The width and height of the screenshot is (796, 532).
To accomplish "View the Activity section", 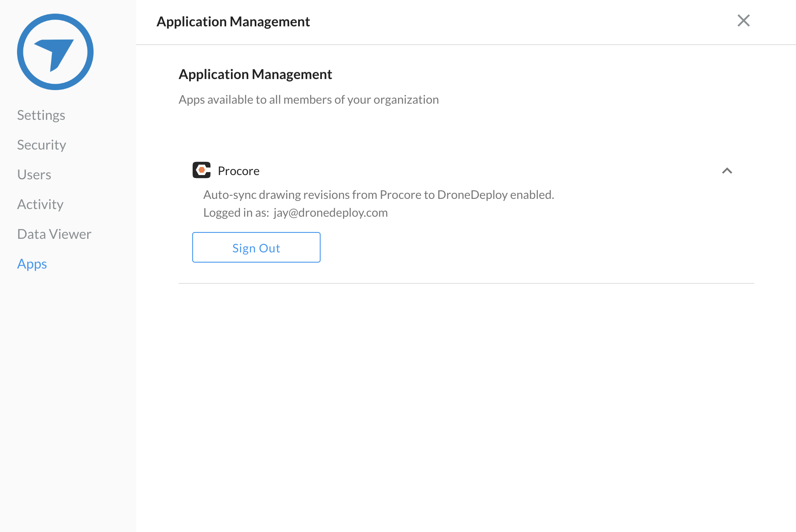I will 40,204.
